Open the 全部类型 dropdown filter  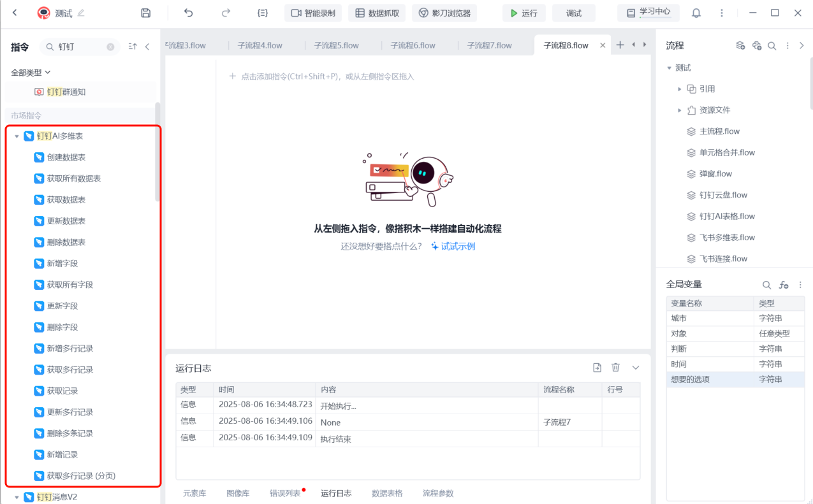coord(31,73)
